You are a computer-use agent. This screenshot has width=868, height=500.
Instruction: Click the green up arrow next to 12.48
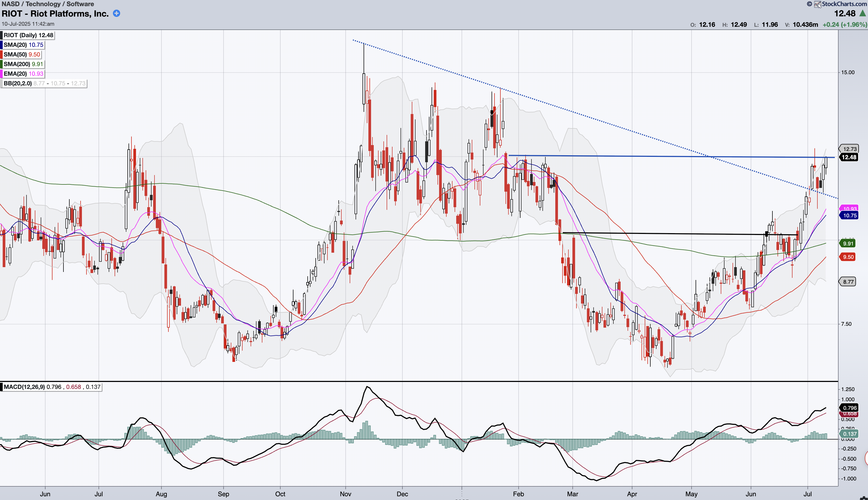coord(862,13)
